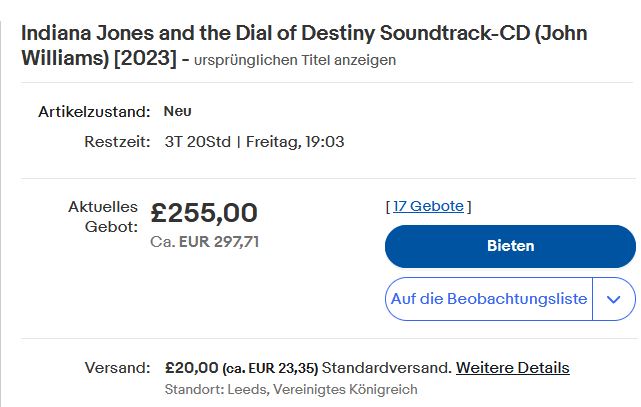Click the Standort Leeds location line

pos(290,389)
